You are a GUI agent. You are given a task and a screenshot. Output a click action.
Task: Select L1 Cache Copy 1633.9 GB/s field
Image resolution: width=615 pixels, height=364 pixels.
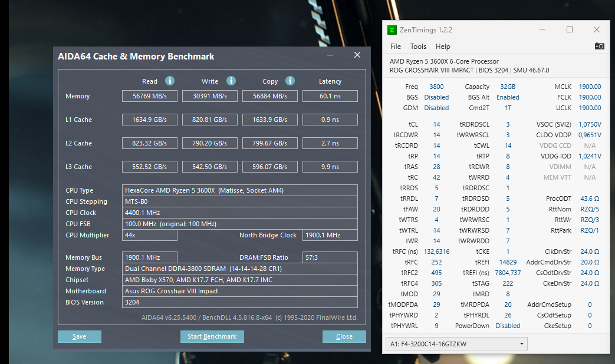[270, 120]
